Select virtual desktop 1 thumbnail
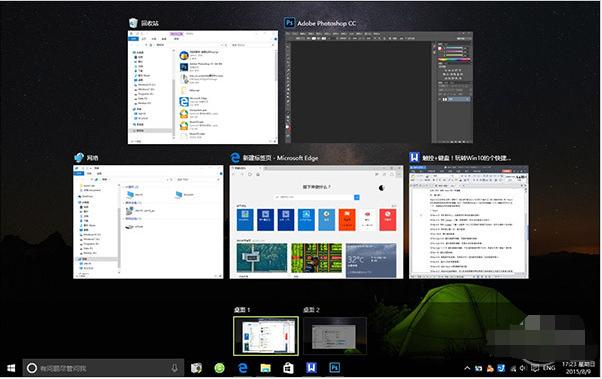 coord(266,336)
